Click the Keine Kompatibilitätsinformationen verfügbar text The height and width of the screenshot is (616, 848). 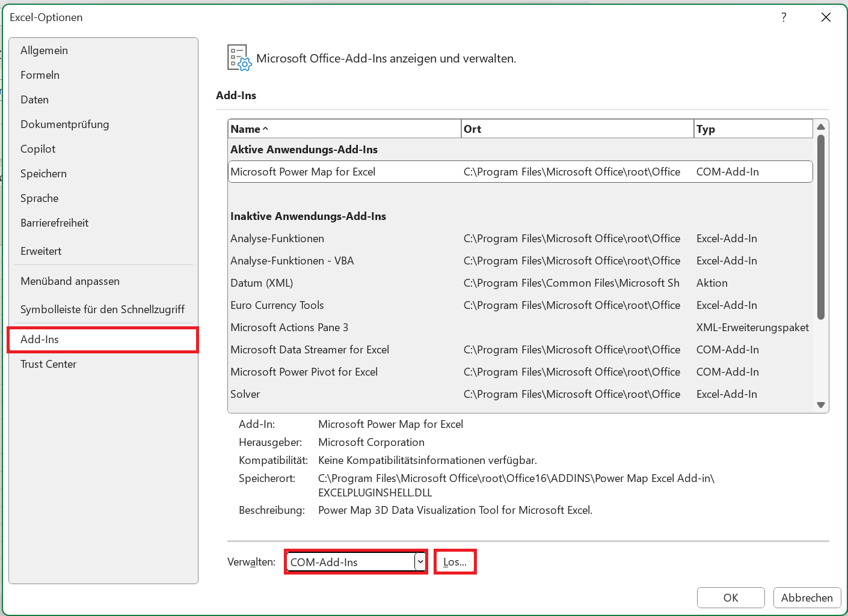click(x=428, y=460)
